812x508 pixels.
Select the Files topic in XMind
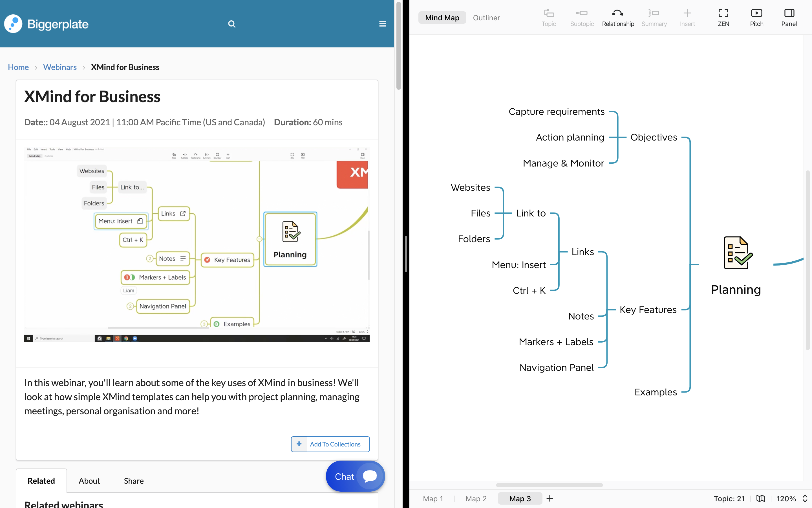pos(480,213)
